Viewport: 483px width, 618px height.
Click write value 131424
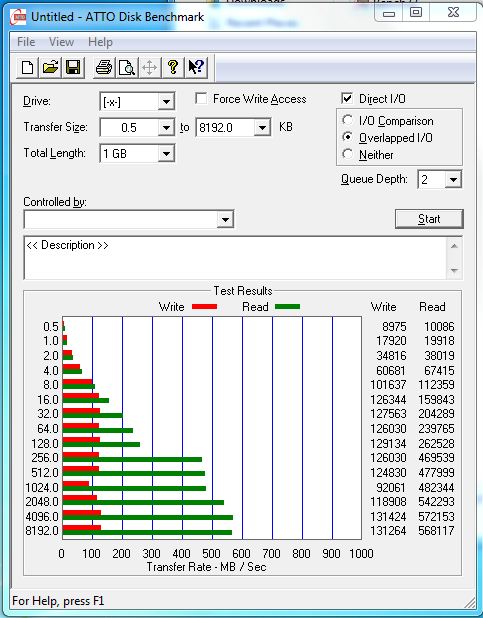pyautogui.click(x=388, y=516)
